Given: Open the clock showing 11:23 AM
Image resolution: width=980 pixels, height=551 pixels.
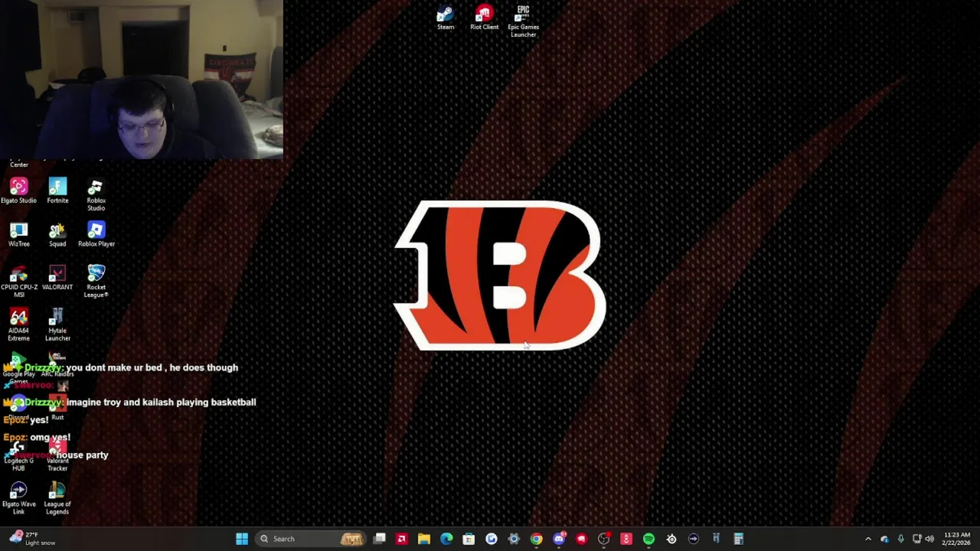Looking at the screenshot, I should click(957, 539).
